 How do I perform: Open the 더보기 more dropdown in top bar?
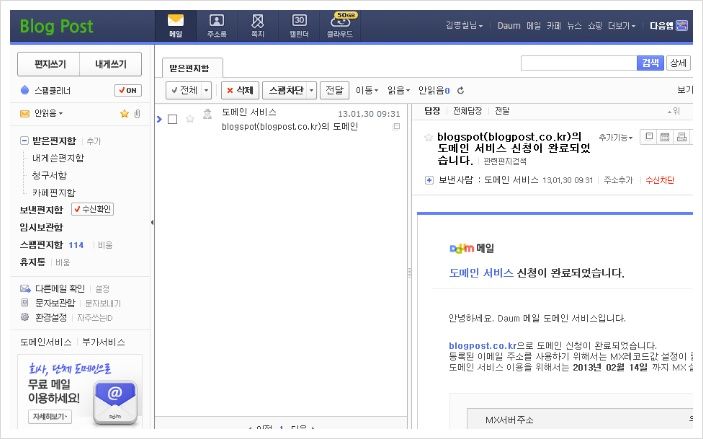click(621, 26)
